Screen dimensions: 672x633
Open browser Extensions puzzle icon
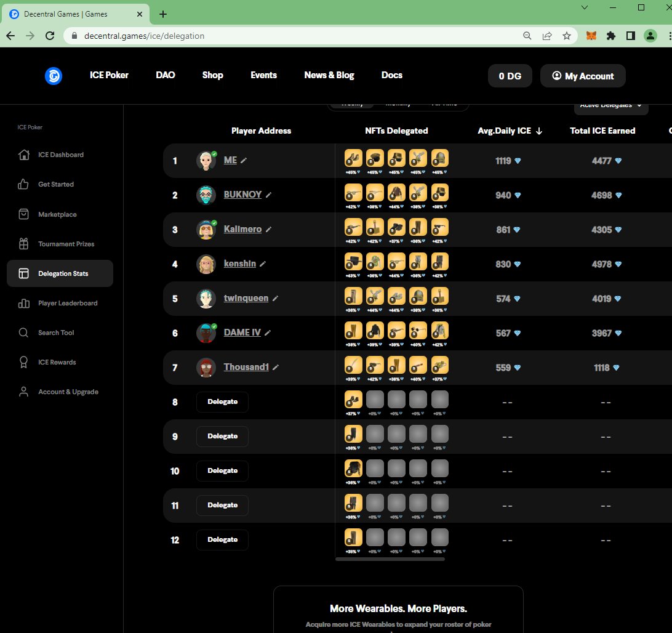(x=610, y=36)
